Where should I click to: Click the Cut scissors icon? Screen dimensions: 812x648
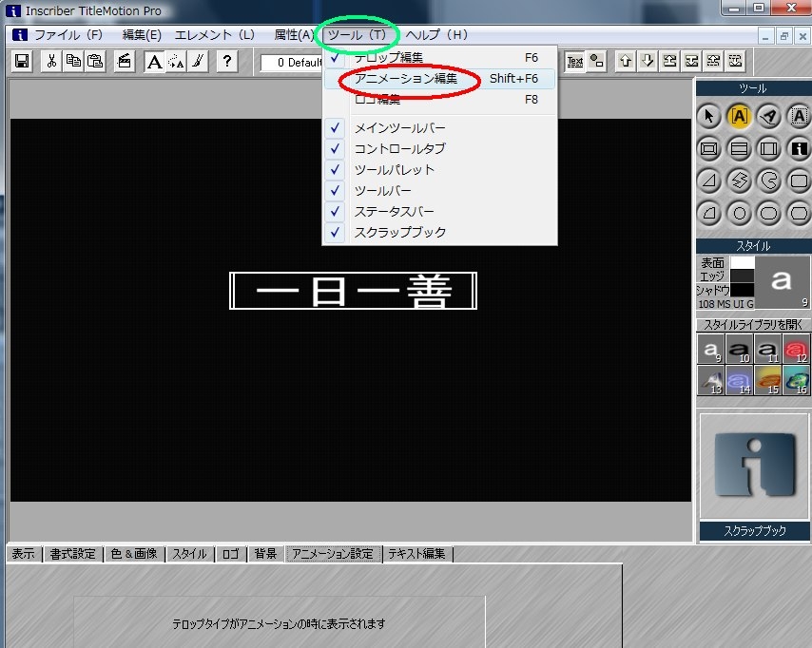[x=51, y=61]
